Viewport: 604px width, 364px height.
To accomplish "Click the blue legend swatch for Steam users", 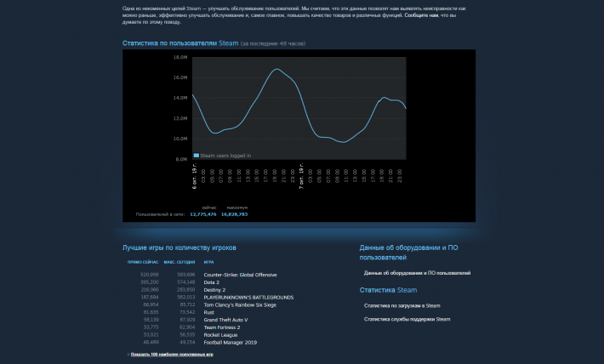I will coord(197,156).
